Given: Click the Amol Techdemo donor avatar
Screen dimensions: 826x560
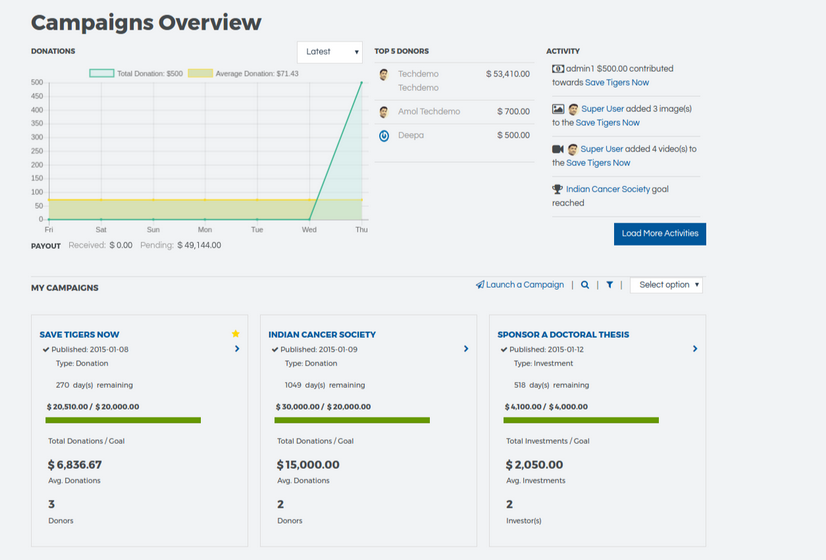Looking at the screenshot, I should point(384,112).
